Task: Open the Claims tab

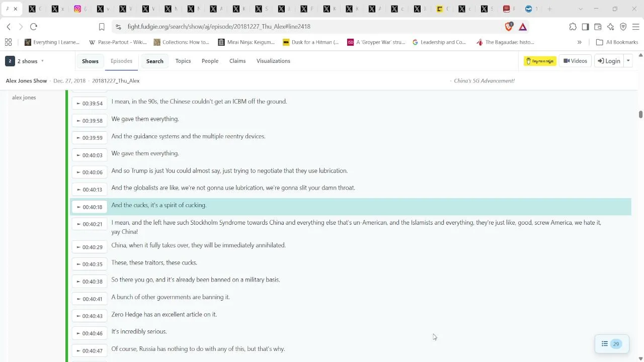Action: (237, 61)
